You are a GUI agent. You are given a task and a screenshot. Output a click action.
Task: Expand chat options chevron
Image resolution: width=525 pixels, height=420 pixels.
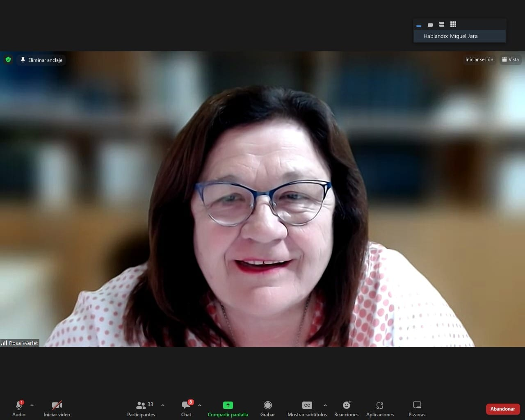point(200,405)
